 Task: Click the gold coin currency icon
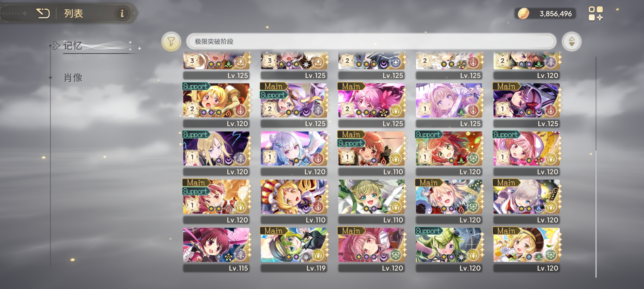tap(523, 13)
